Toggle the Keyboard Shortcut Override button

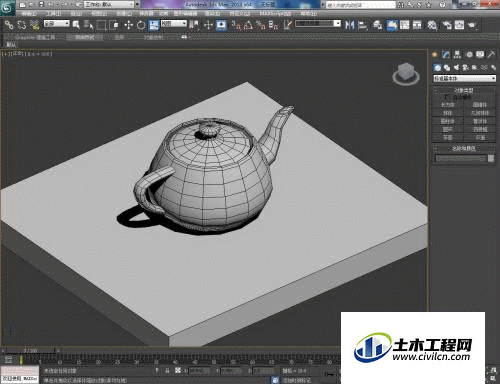(221, 25)
